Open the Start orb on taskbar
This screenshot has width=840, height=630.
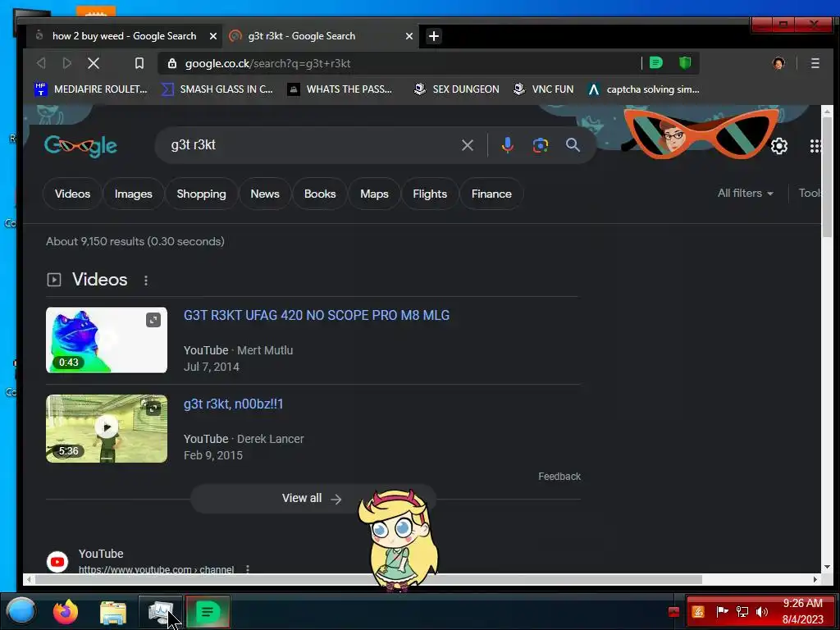pyautogui.click(x=21, y=611)
